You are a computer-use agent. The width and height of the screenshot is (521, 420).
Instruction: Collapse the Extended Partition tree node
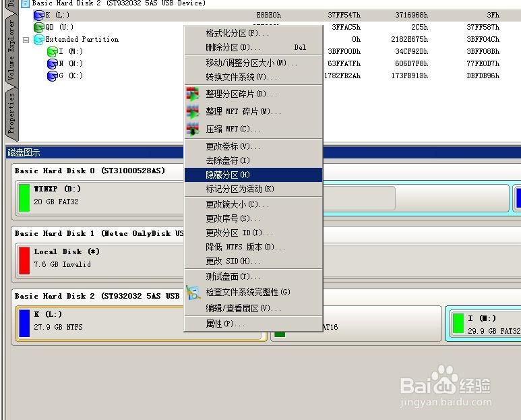tap(26, 40)
